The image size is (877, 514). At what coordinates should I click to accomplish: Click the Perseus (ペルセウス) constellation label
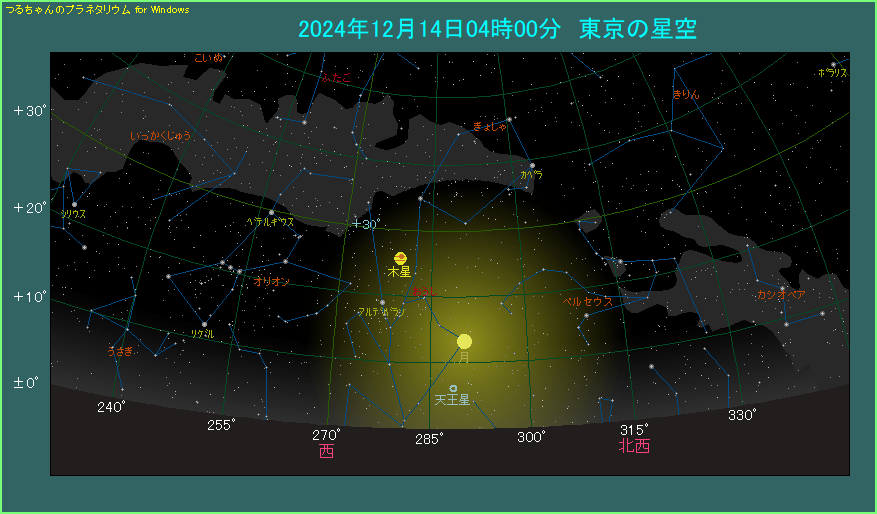click(587, 300)
